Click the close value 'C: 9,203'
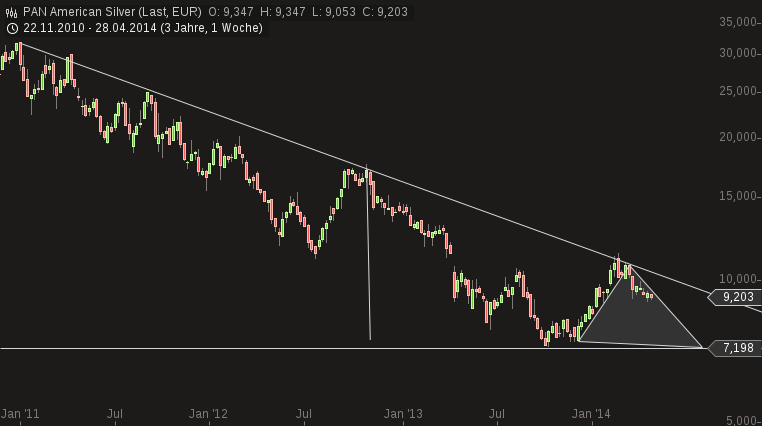Screen dimensions: 762x426 pyautogui.click(x=385, y=12)
